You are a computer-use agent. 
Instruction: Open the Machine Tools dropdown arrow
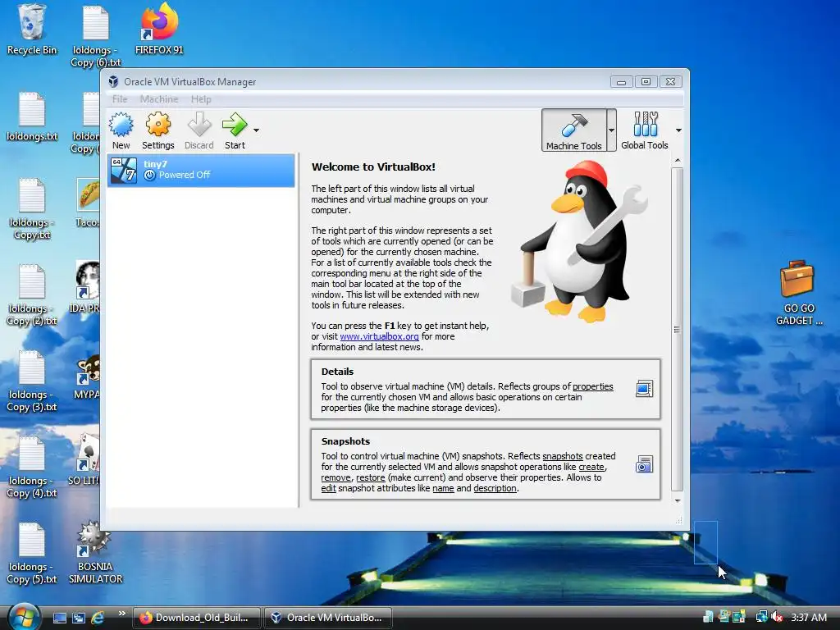click(611, 130)
